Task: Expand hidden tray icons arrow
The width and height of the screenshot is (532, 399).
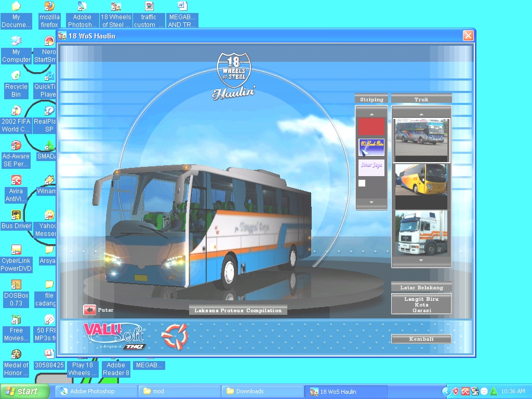Action: (446, 392)
